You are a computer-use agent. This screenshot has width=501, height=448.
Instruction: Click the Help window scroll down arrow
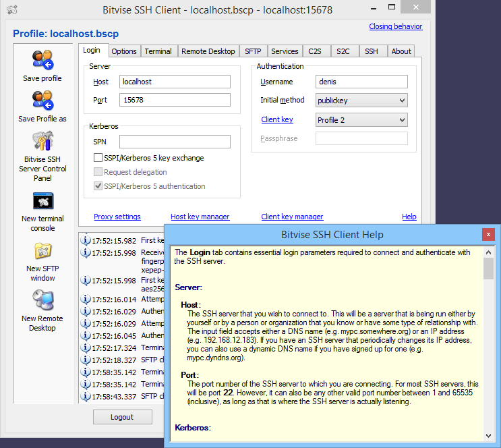(x=488, y=436)
